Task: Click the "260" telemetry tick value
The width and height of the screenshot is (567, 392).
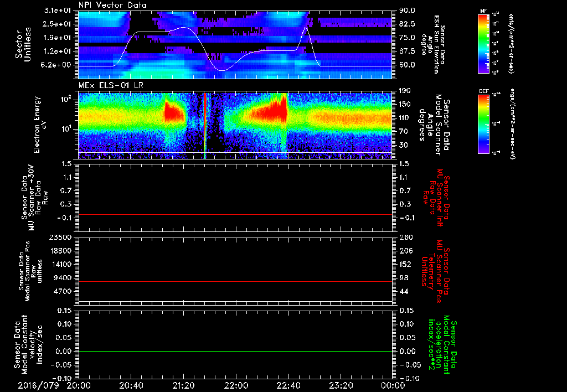Action: [x=405, y=237]
